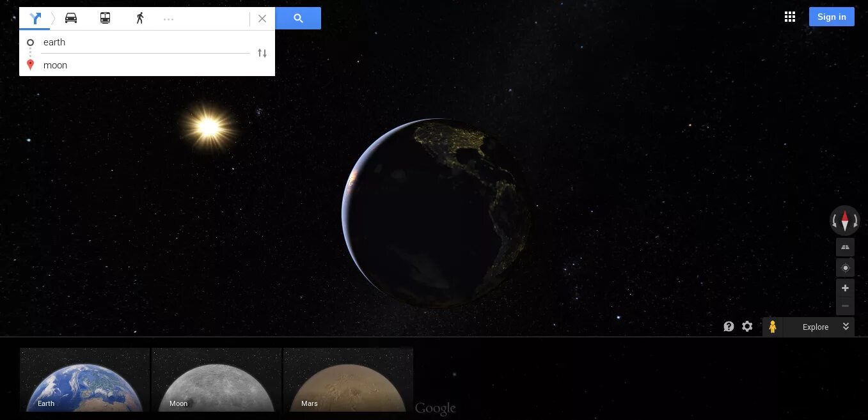Image resolution: width=868 pixels, height=420 pixels.
Task: Edit the starting point field 'earth'
Action: [x=146, y=42]
